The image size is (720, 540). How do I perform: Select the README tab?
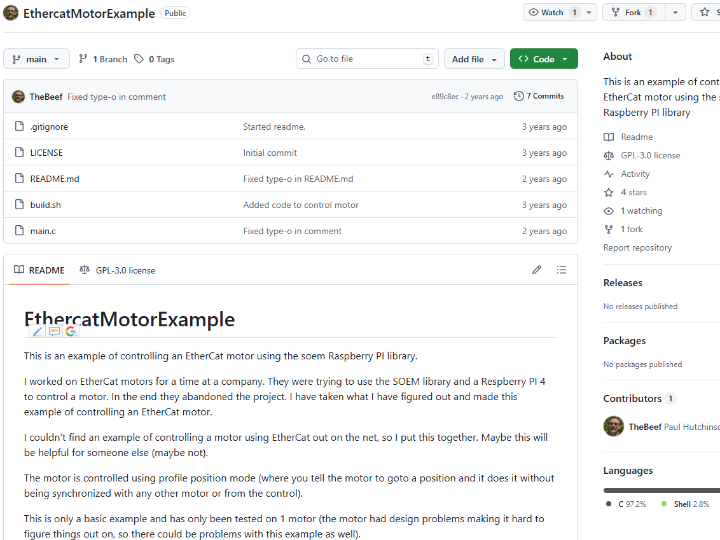[x=39, y=270]
